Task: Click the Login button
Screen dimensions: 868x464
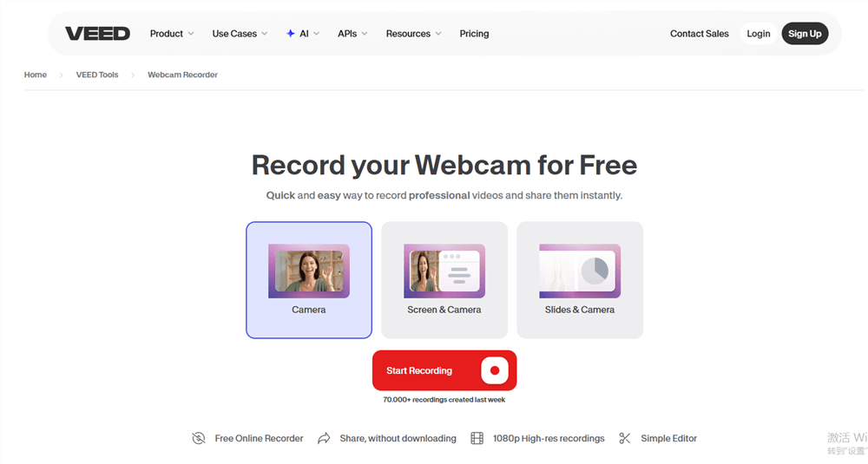Action: pyautogui.click(x=759, y=34)
